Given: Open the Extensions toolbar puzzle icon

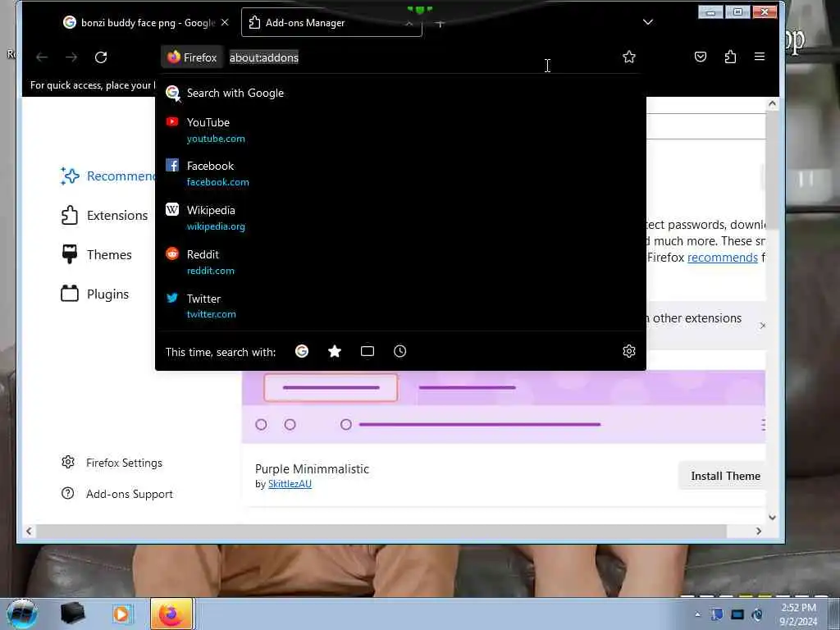Looking at the screenshot, I should (730, 57).
